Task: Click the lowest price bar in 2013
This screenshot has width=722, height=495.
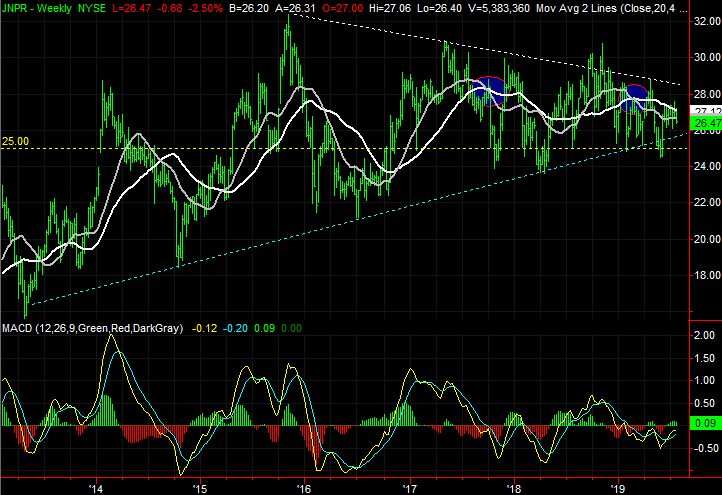Action: [x=26, y=312]
